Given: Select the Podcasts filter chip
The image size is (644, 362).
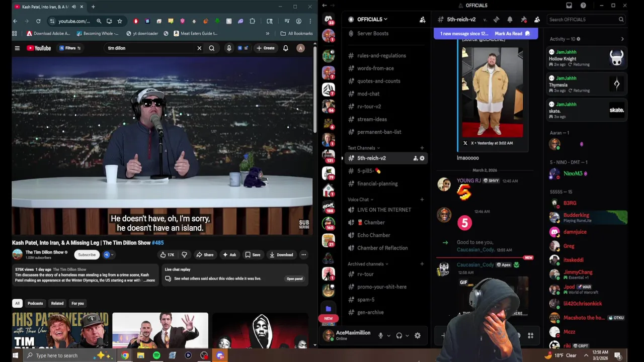Looking at the screenshot, I should pos(35,303).
